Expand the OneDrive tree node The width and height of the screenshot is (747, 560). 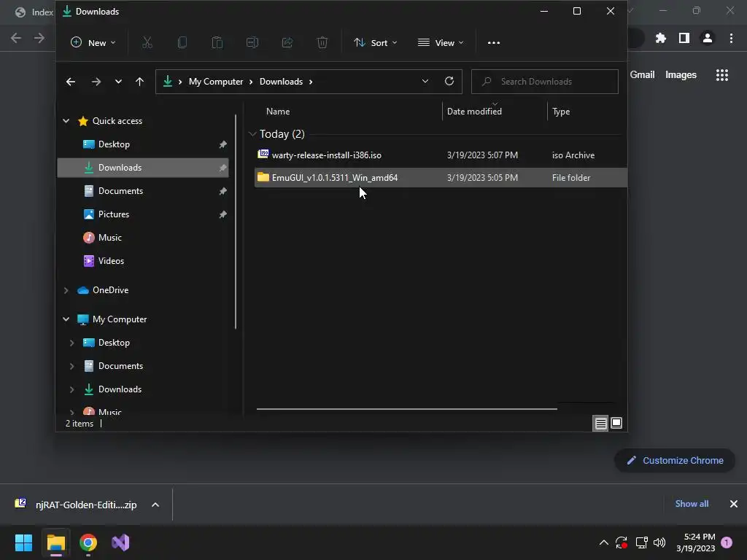(66, 290)
